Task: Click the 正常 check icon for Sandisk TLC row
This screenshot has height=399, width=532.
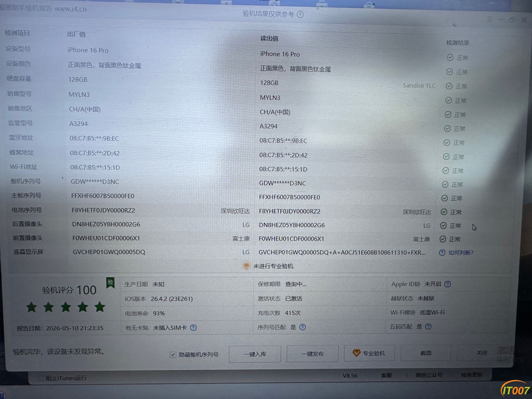Action: click(x=449, y=86)
